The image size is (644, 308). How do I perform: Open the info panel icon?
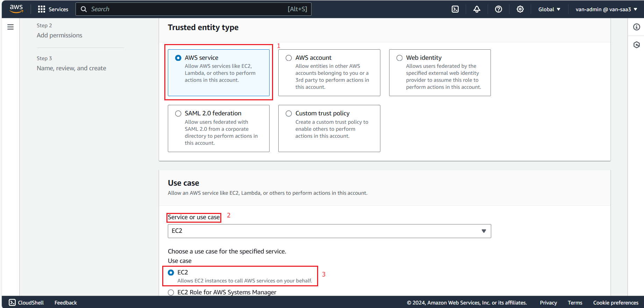pyautogui.click(x=637, y=27)
